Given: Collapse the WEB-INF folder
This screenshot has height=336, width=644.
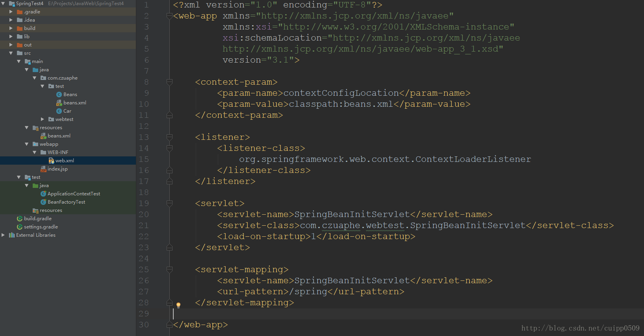Looking at the screenshot, I should click(35, 152).
